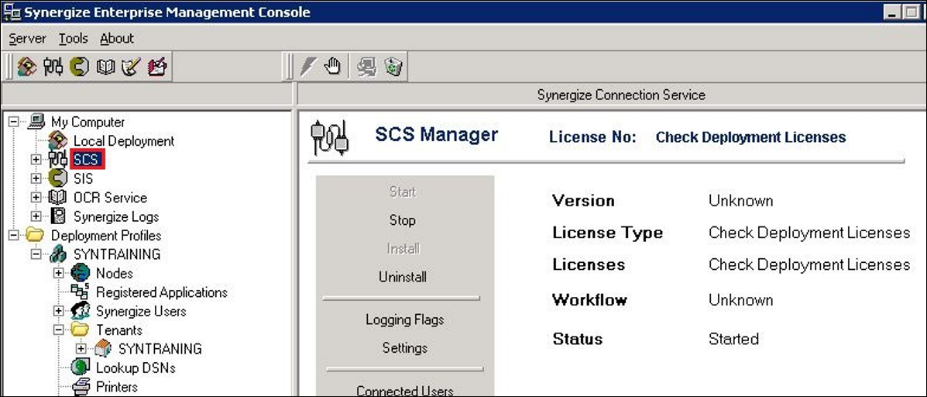Screen dimensions: 927x397
Task: Click the Registered Applications tree icon
Action: pyautogui.click(x=80, y=292)
